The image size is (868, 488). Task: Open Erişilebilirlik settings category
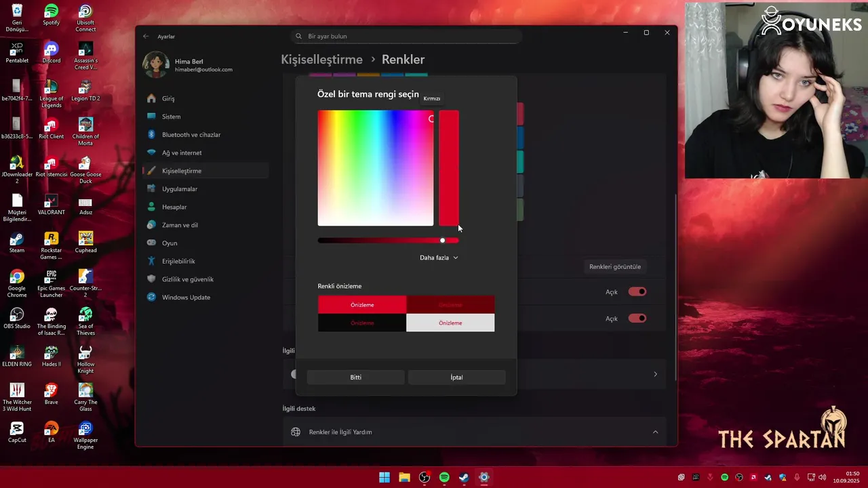pyautogui.click(x=206, y=261)
